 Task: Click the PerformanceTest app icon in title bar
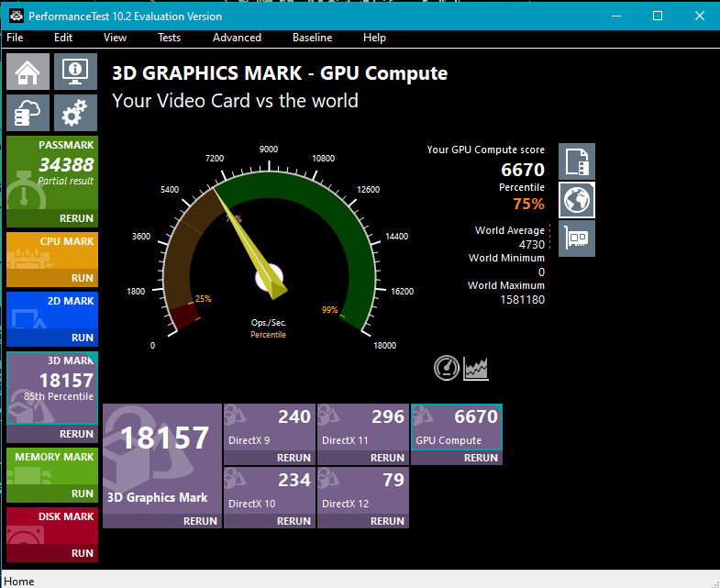coord(17,17)
